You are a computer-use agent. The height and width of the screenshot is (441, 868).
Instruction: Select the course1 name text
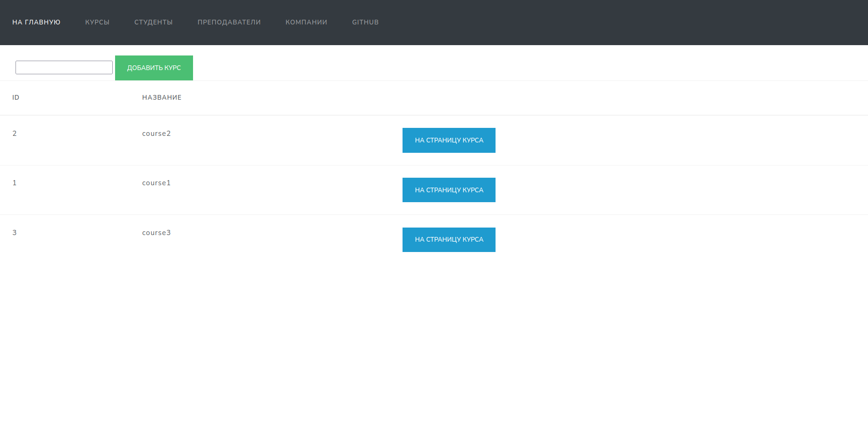click(156, 183)
